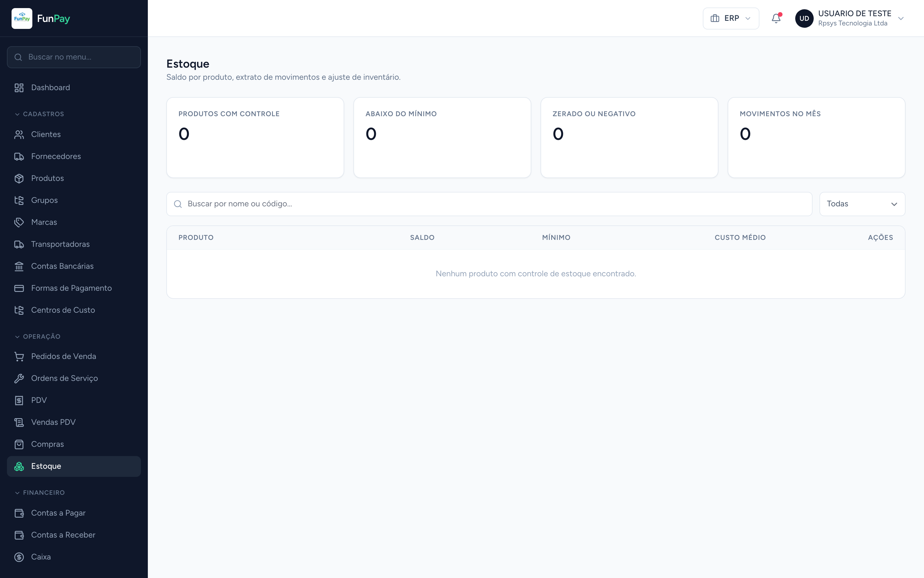Open the notifications bell
The height and width of the screenshot is (578, 924).
click(x=776, y=18)
